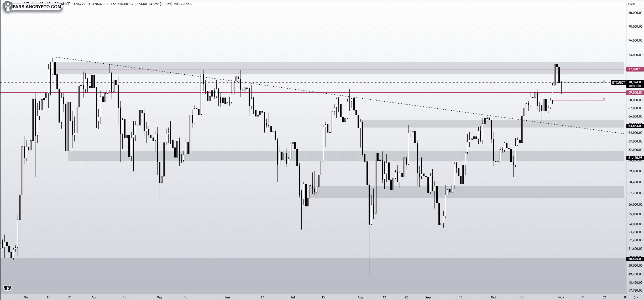Select the 64,854.00 black price tag
644x300 pixels.
[x=635, y=126]
